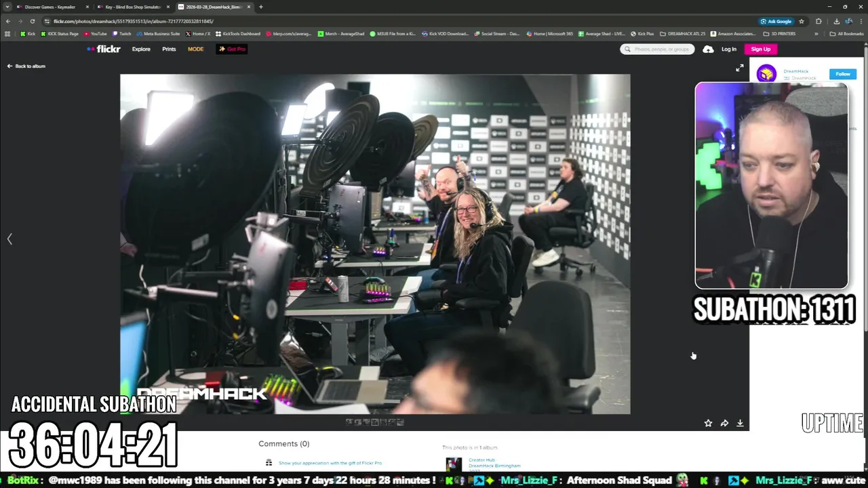Open the DreamHack username link
The width and height of the screenshot is (868, 488).
(x=796, y=71)
